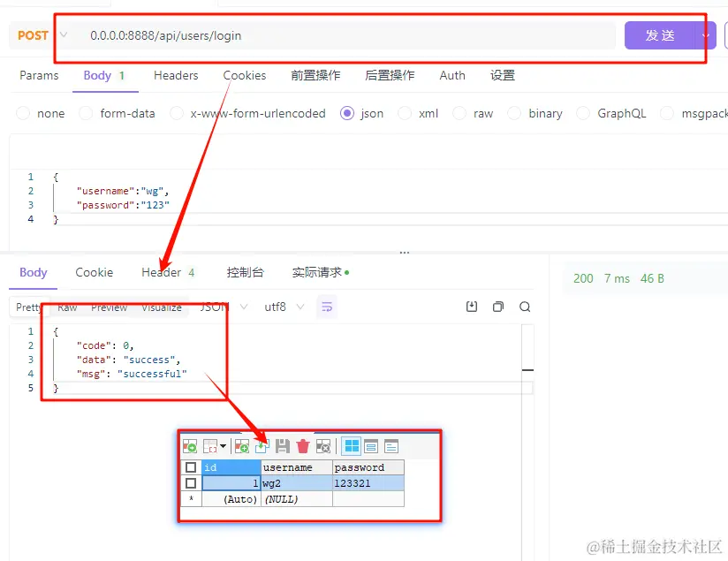This screenshot has height=561, width=728.
Task: Switch response view to Visualize
Action: click(x=162, y=307)
